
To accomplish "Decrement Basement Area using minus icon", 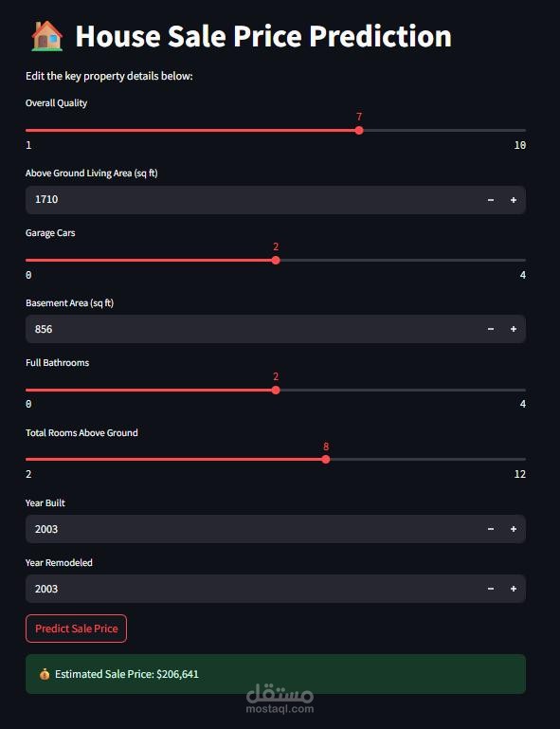I will [491, 329].
